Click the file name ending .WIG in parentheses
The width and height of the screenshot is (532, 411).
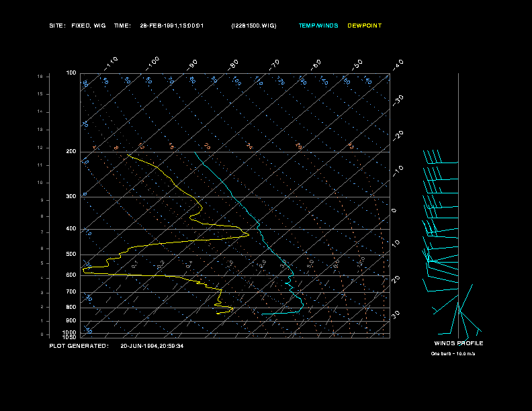254,26
